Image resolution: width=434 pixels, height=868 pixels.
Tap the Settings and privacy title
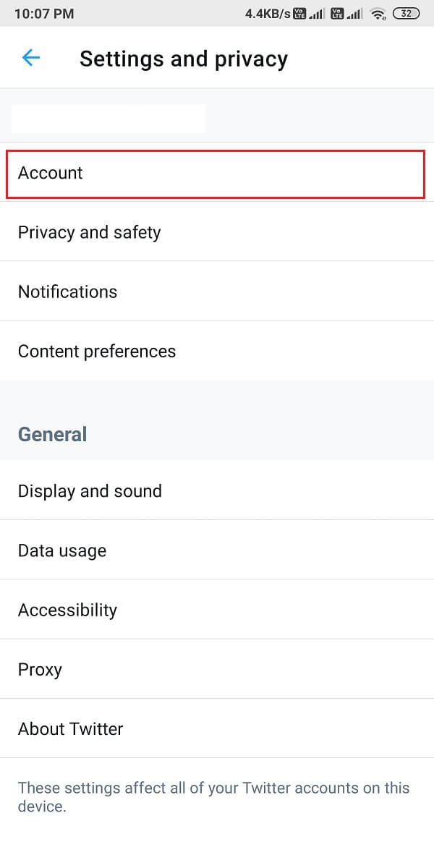[184, 59]
